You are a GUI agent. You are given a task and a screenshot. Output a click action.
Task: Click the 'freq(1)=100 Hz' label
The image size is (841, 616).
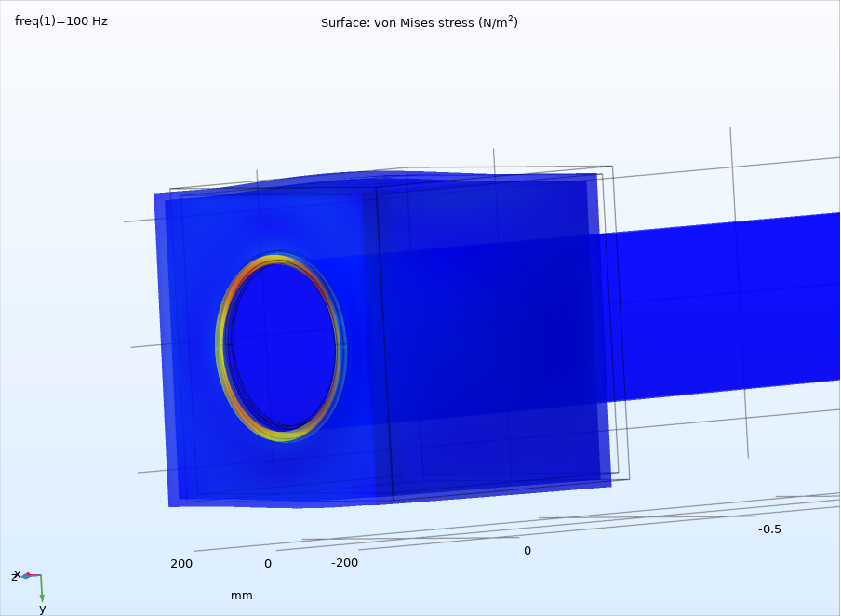coord(61,21)
